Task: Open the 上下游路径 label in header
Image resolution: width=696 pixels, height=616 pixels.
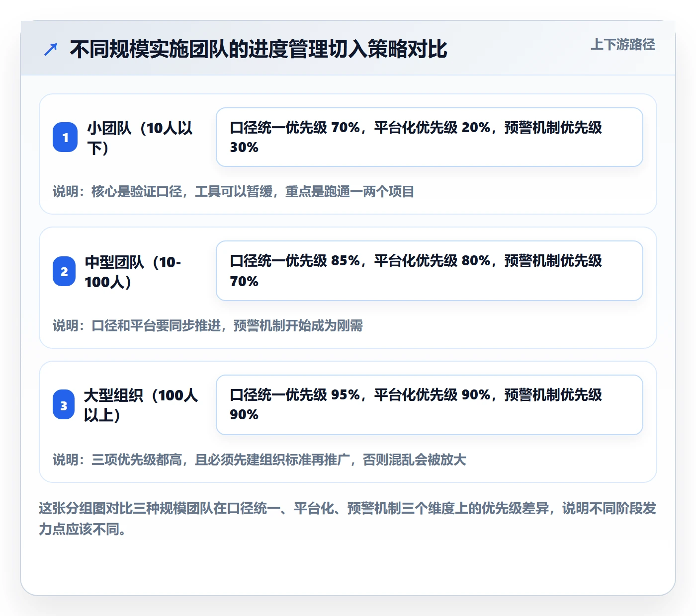Action: [623, 45]
